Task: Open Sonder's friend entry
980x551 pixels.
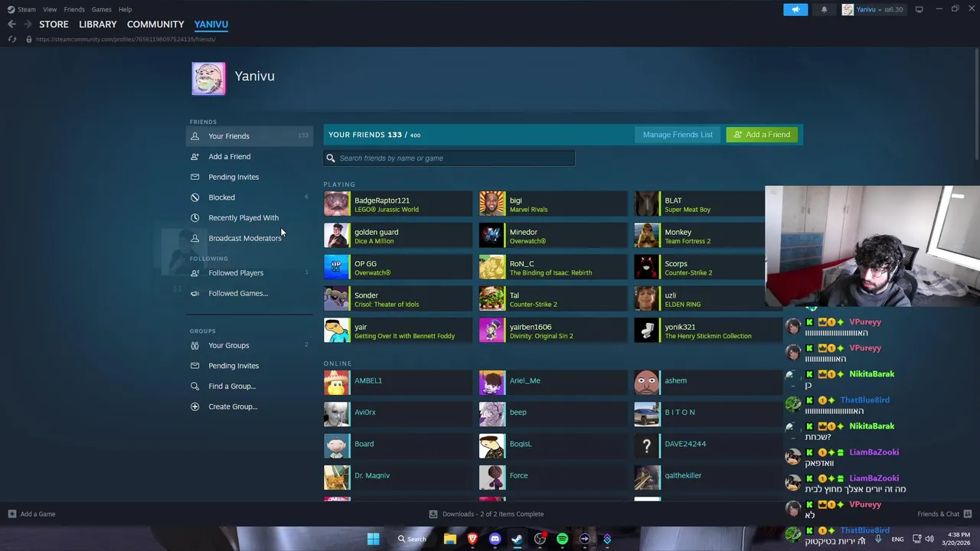Action: [397, 299]
